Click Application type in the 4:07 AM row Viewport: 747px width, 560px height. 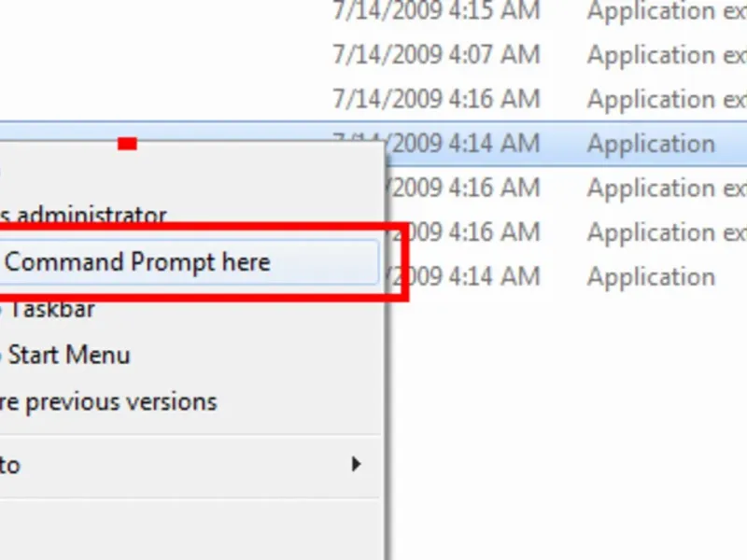[667, 55]
